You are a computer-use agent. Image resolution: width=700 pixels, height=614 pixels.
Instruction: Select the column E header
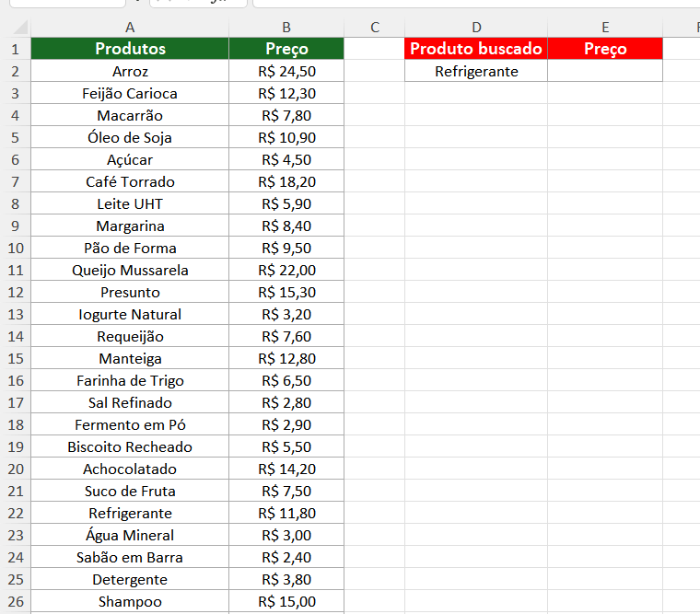(x=605, y=28)
